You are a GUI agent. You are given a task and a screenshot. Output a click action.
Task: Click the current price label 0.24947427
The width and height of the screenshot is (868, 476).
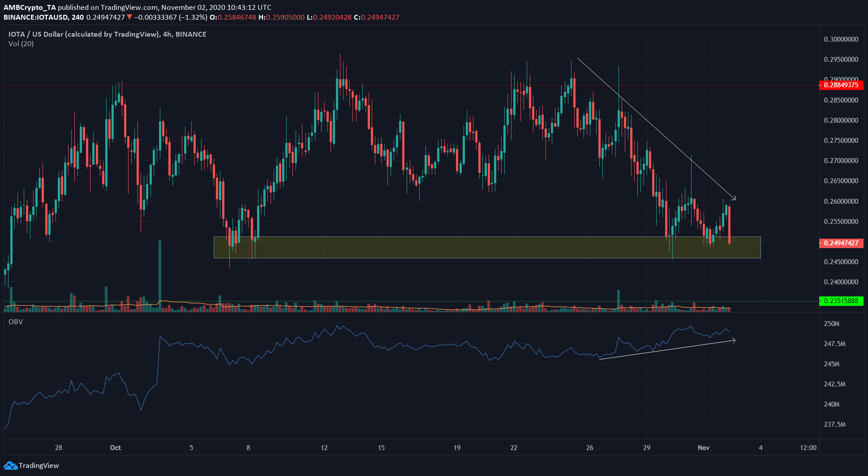click(x=841, y=243)
